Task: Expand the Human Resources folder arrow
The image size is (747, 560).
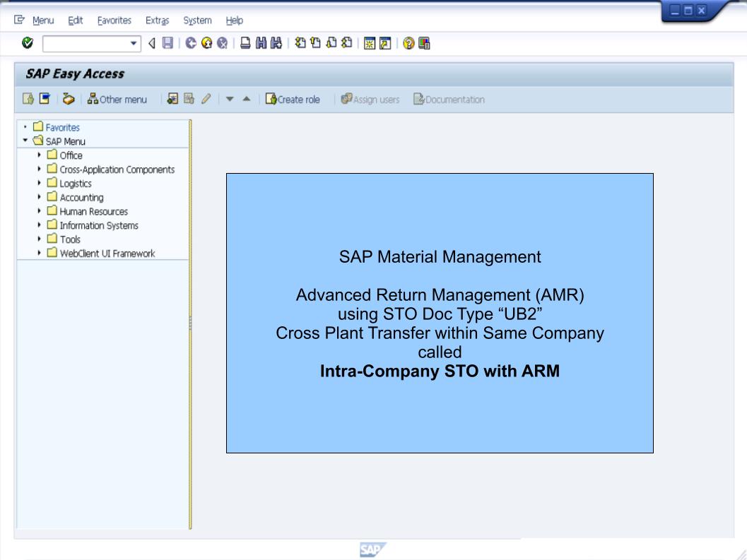Action: (39, 210)
